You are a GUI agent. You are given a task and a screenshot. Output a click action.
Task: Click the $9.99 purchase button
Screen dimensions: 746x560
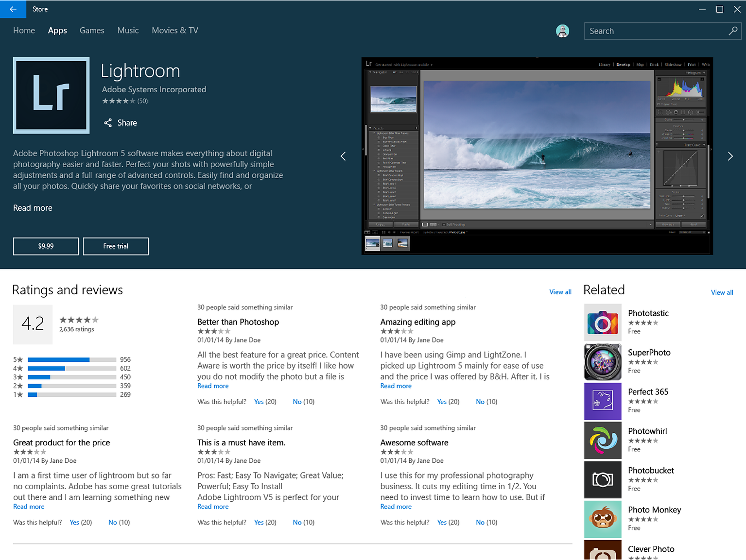(x=46, y=246)
